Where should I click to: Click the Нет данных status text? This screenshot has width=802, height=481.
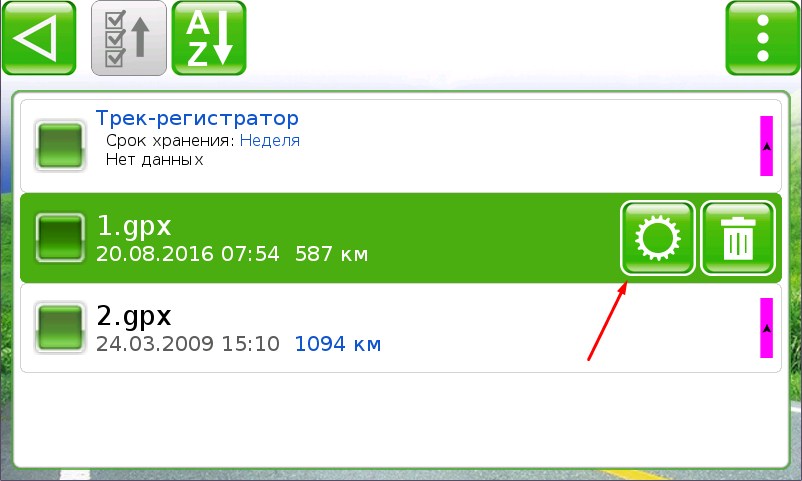[x=154, y=160]
